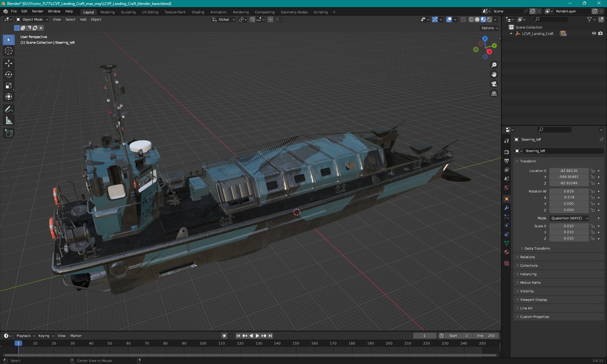This screenshot has height=364, width=607.
Task: Open the File menu
Action: tap(14, 11)
